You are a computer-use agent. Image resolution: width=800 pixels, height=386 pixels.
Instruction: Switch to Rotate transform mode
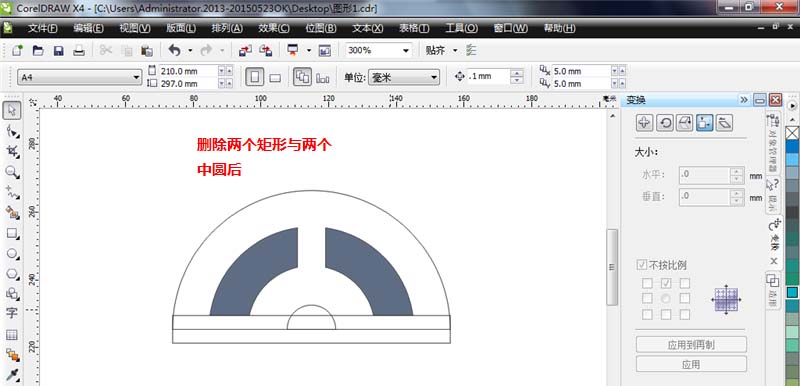click(665, 123)
